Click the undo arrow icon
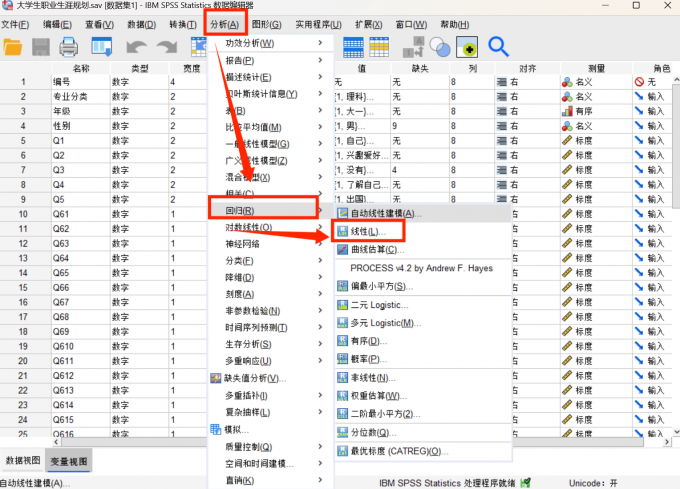The image size is (680, 489). coord(136,47)
